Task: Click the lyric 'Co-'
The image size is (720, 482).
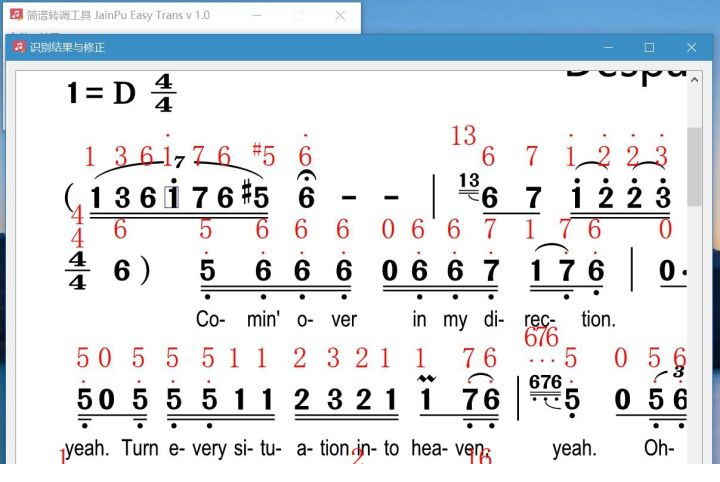Action: tap(210, 319)
